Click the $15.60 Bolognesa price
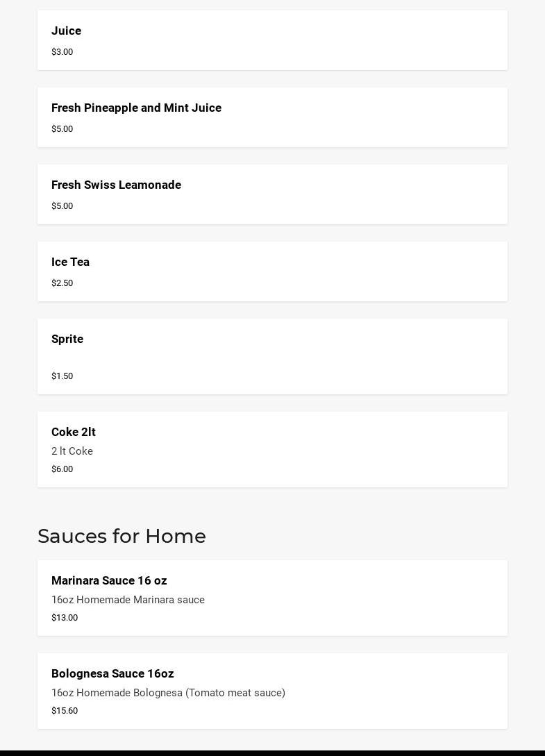This screenshot has width=545, height=756. [x=65, y=711]
